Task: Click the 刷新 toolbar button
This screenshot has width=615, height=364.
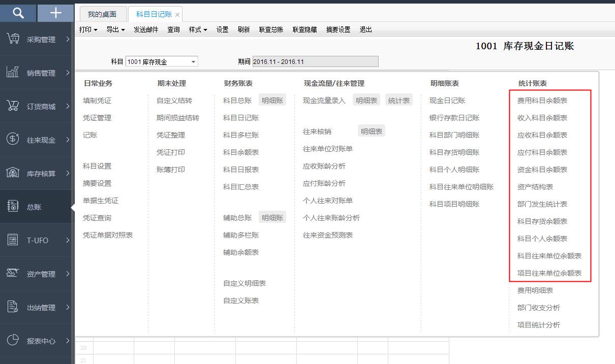Action: click(x=243, y=29)
